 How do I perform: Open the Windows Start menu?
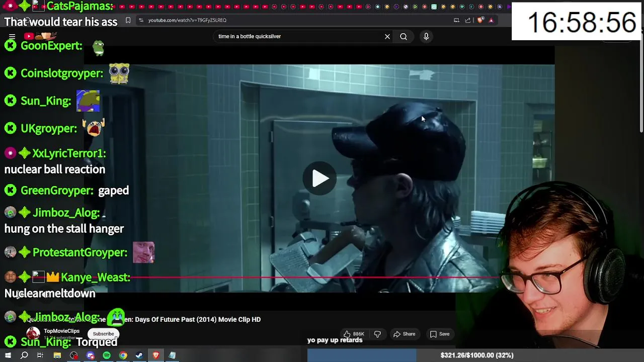[x=8, y=355]
